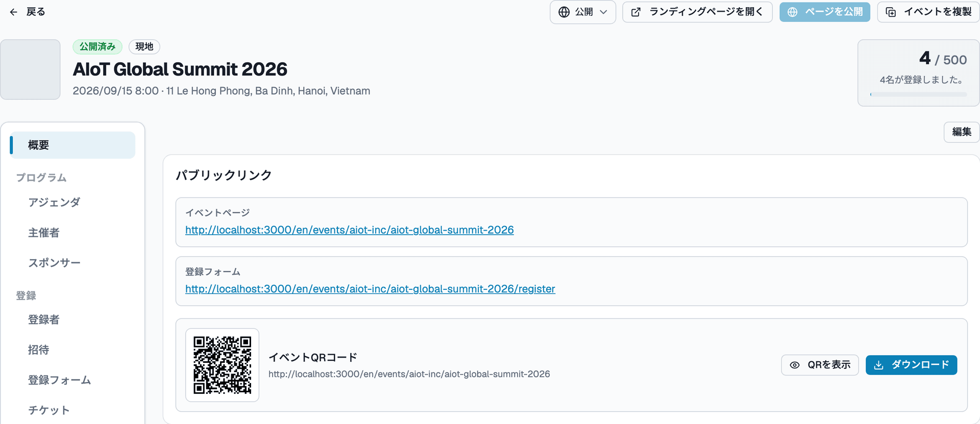Screen dimensions: 980x424
Task: Click the イベントを複製 button
Action: 928,12
